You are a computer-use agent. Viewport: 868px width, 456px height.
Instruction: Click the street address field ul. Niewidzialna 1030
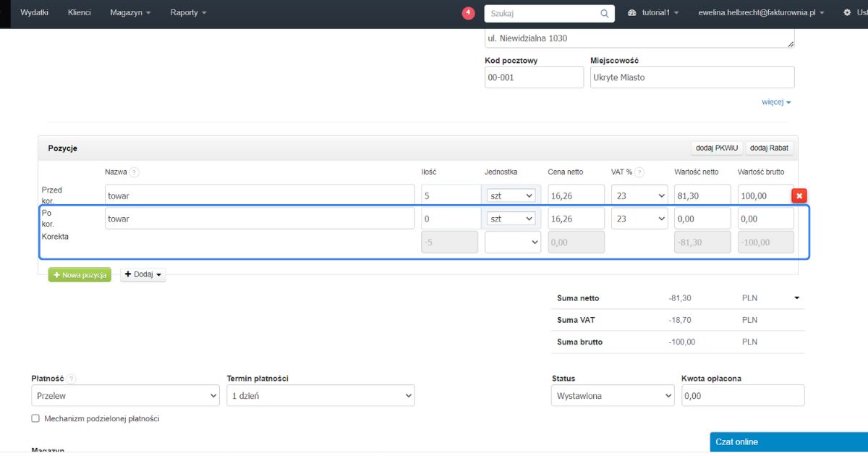pyautogui.click(x=639, y=38)
